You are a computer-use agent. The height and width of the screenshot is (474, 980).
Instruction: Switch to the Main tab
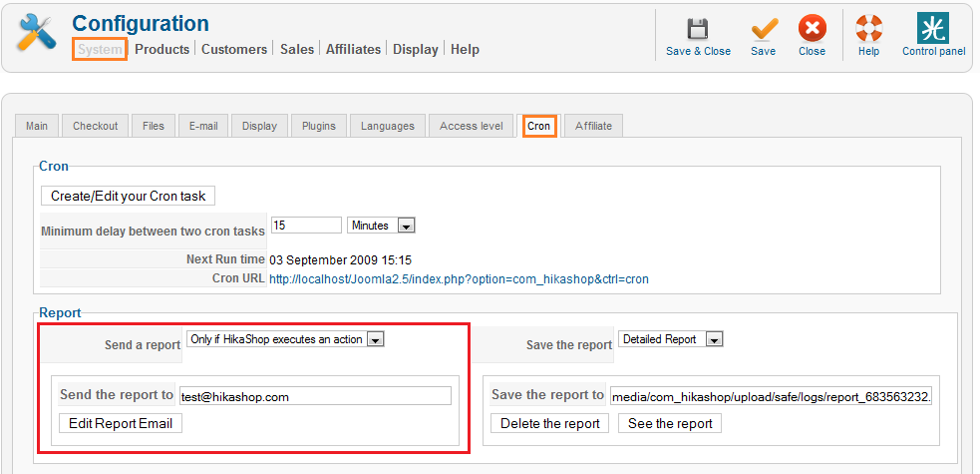[36, 126]
